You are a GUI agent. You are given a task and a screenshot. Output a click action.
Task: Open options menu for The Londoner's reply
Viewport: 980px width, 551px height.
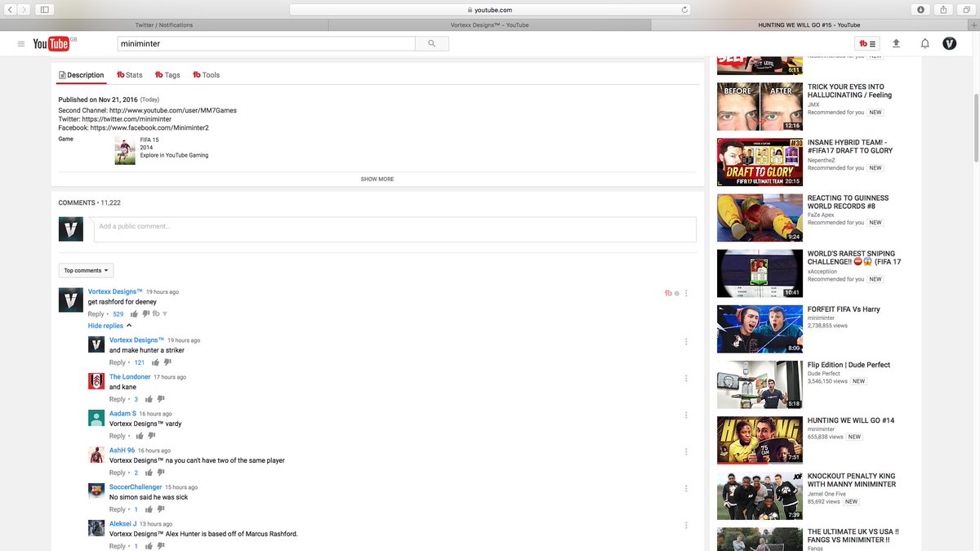[686, 378]
